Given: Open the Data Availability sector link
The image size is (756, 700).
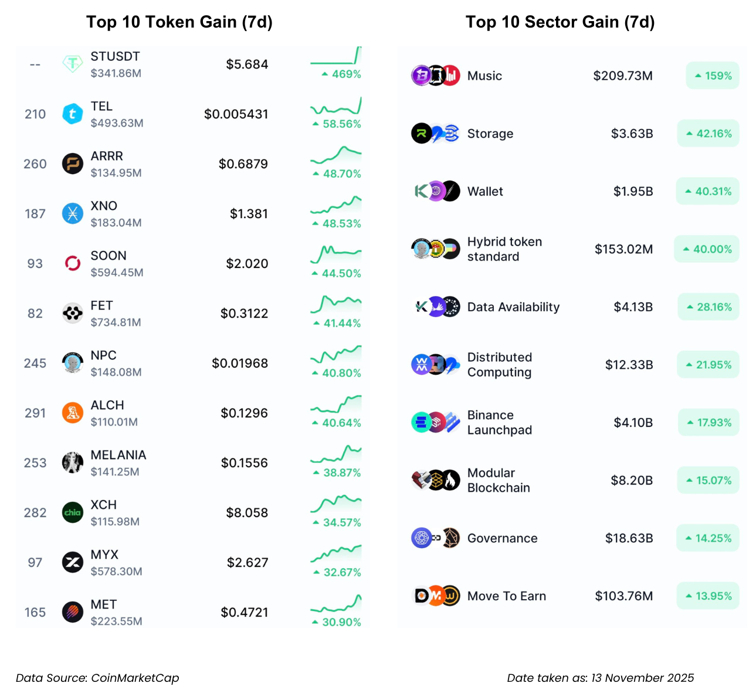Looking at the screenshot, I should (x=513, y=307).
